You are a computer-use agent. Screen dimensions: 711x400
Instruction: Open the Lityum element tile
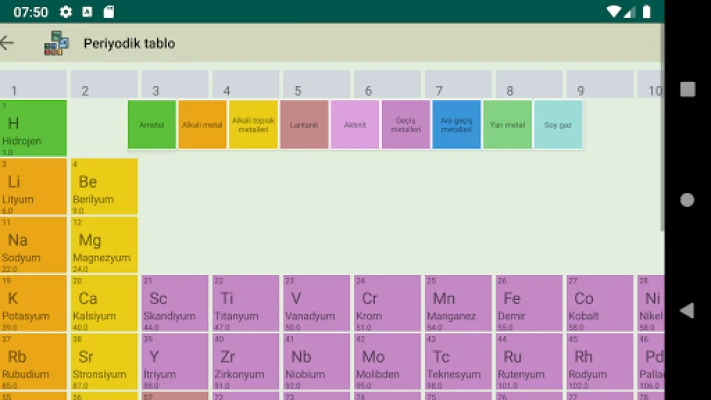click(33, 187)
